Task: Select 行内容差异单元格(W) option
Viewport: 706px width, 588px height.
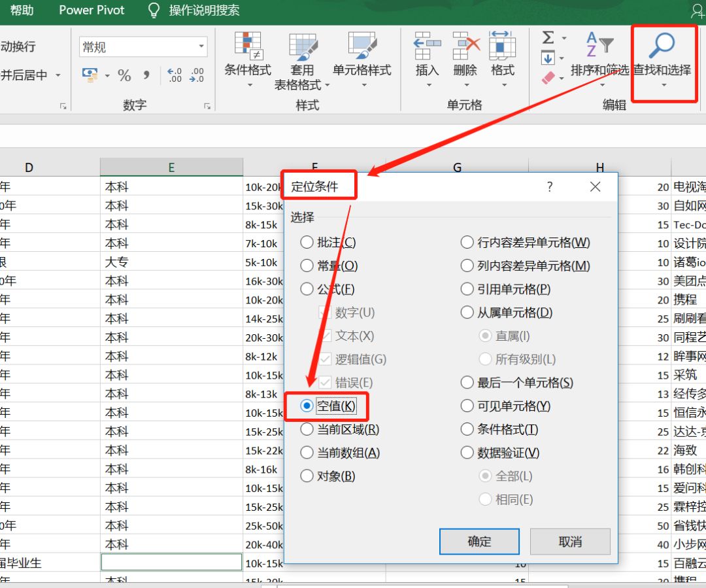Action: tap(526, 243)
